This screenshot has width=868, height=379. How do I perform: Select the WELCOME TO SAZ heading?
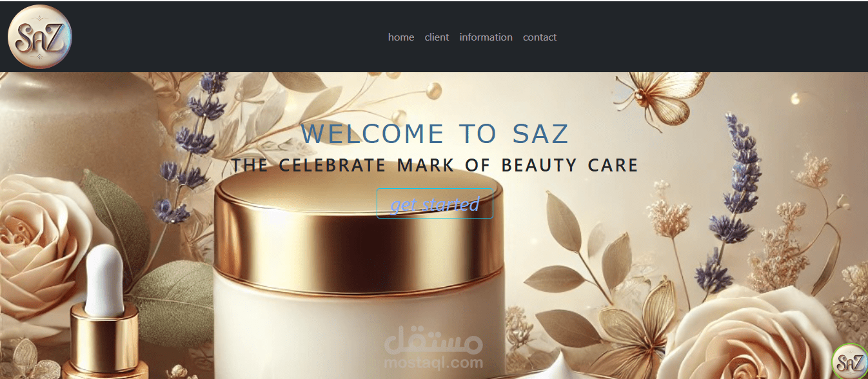coord(435,134)
